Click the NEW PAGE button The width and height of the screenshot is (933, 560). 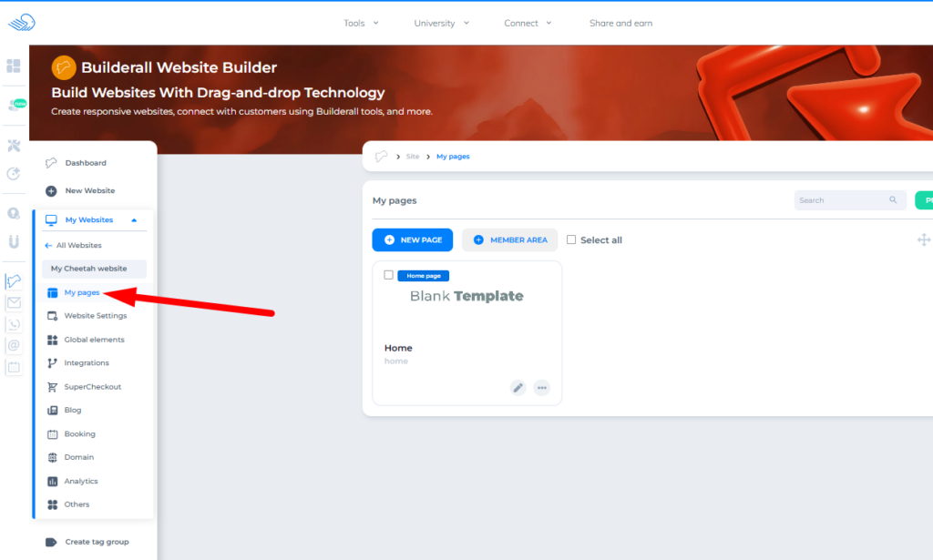coord(412,239)
